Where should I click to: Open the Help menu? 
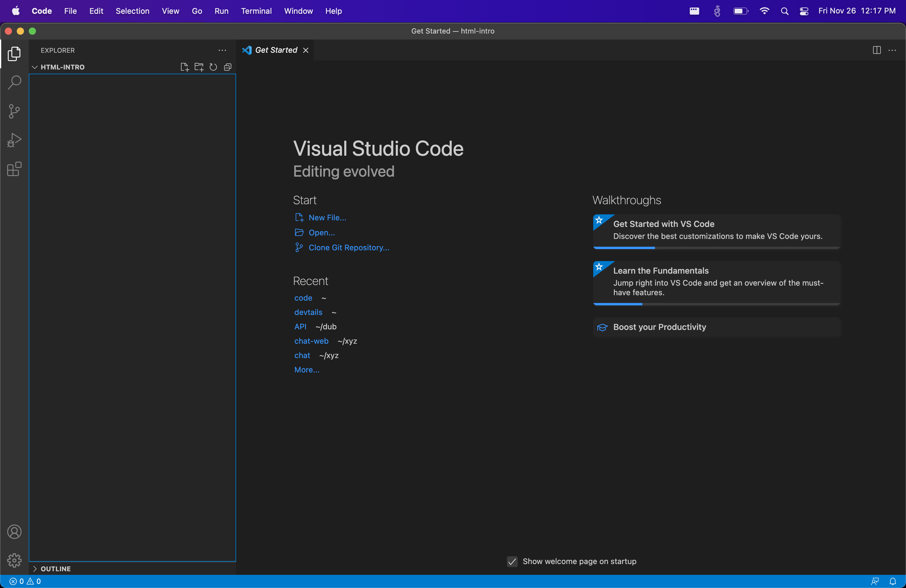coord(333,11)
